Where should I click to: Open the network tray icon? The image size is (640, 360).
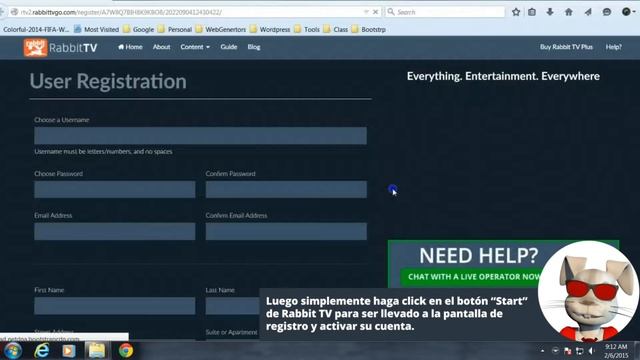[x=580, y=351]
